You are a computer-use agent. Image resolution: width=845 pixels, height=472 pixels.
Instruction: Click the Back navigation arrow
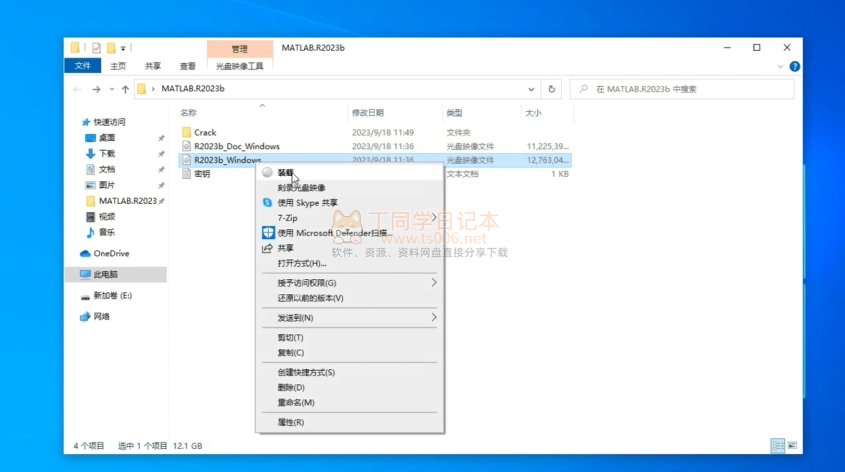[77, 89]
